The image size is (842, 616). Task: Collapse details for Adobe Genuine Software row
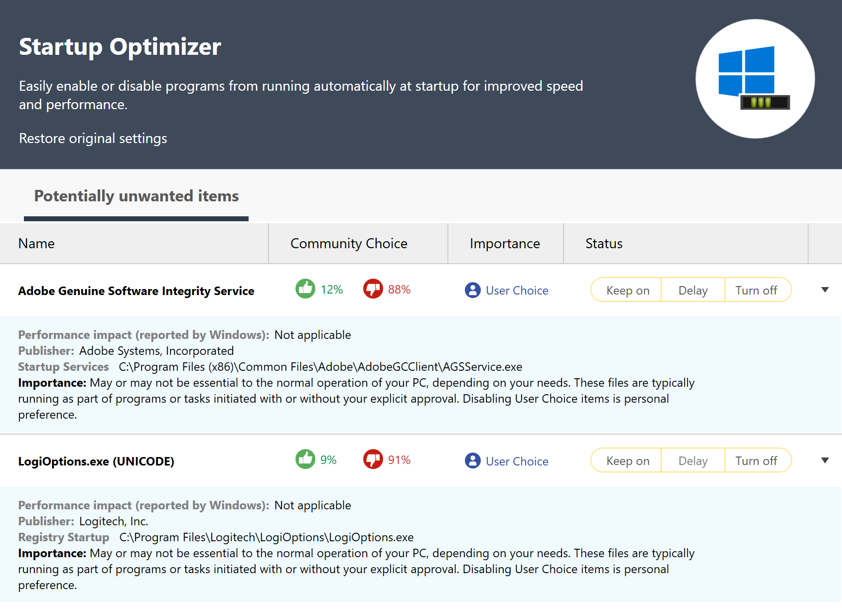coord(825,290)
